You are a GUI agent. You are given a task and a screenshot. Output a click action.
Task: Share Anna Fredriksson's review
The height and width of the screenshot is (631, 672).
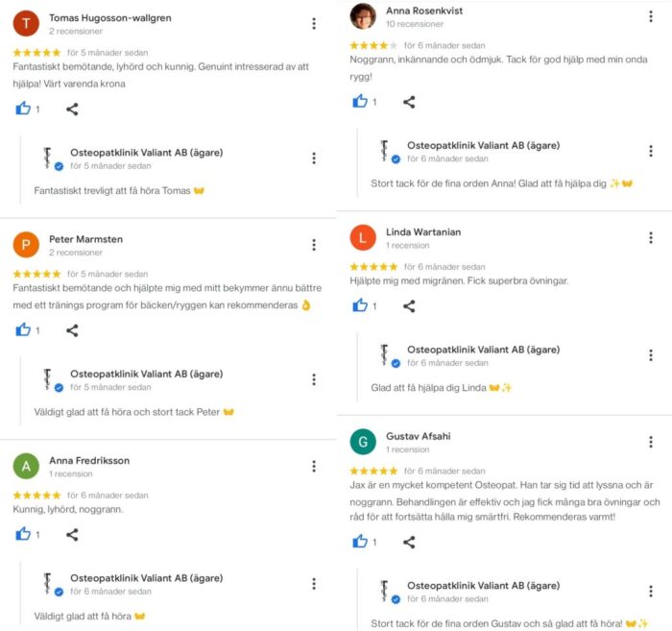pyautogui.click(x=72, y=535)
